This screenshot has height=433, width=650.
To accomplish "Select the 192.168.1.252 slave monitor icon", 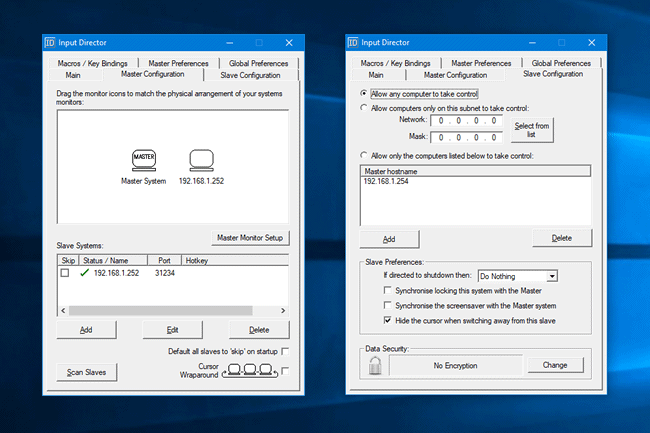I will tap(202, 160).
